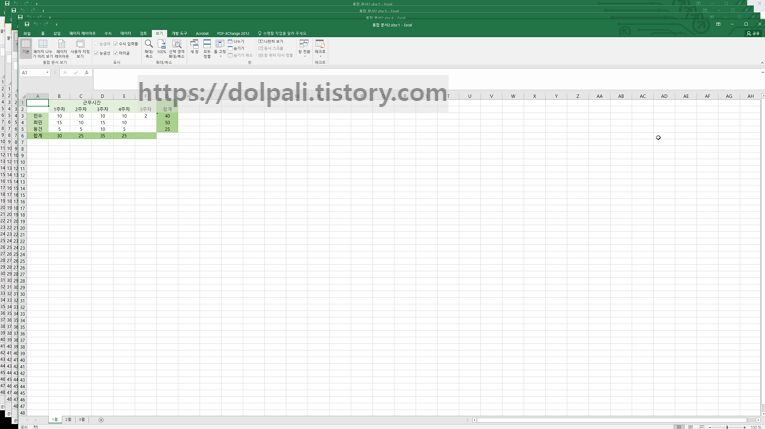765x429 pixels.
Task: Click inside the Name Box showing A1
Action: (32, 73)
